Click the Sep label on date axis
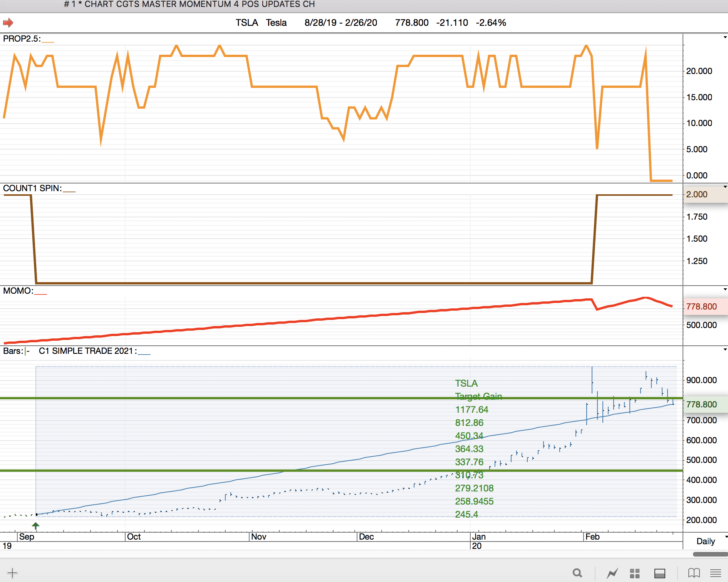 [x=27, y=537]
